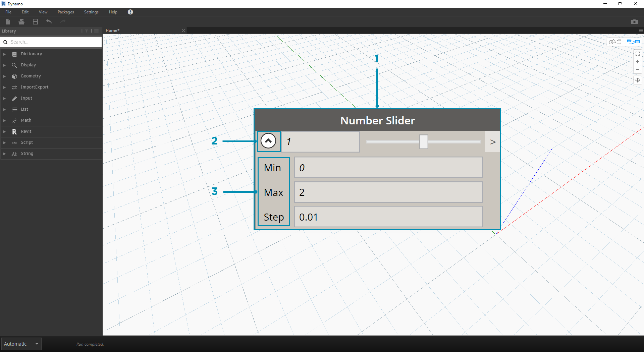Viewport: 644px width, 352px height.
Task: Open the Help menu
Action: [x=113, y=12]
